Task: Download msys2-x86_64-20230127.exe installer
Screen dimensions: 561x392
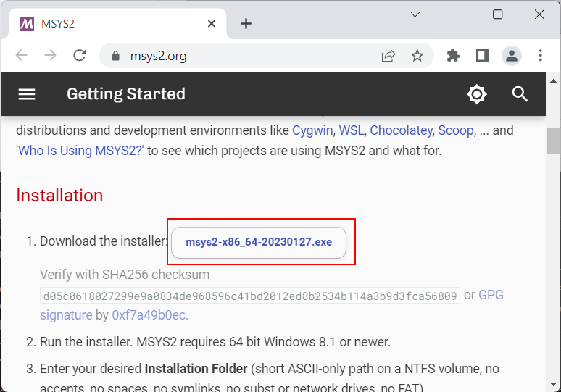Action: pyautogui.click(x=259, y=242)
